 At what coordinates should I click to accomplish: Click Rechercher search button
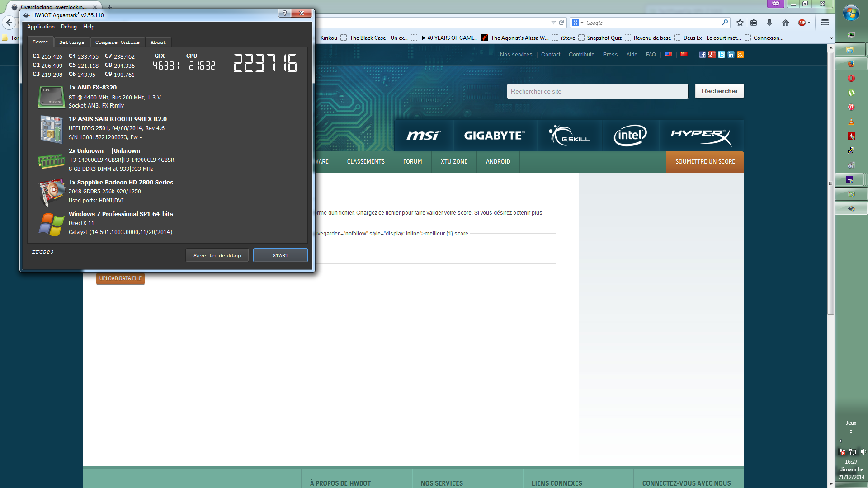(719, 91)
